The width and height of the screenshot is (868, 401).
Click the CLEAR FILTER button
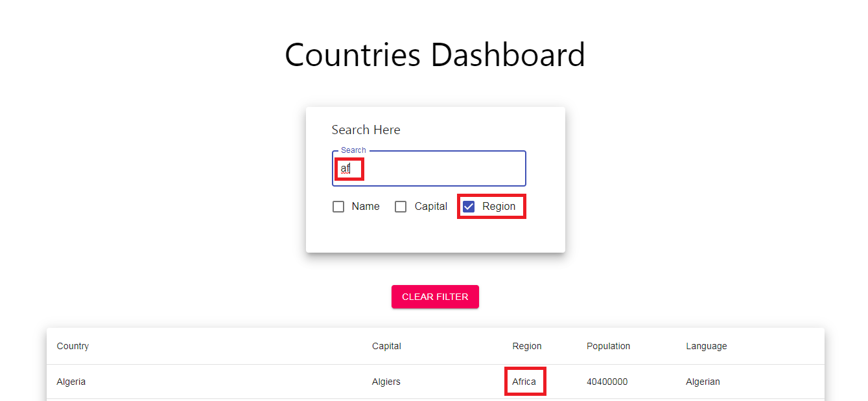[435, 296]
